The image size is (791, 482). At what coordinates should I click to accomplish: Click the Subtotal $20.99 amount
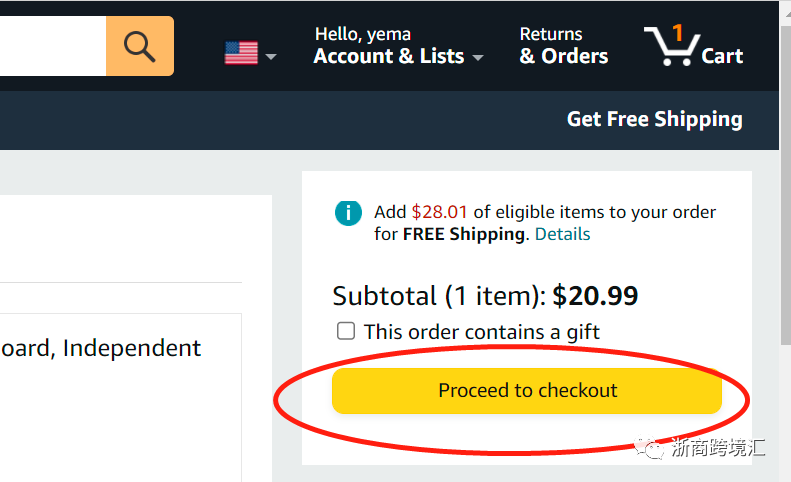pos(595,296)
